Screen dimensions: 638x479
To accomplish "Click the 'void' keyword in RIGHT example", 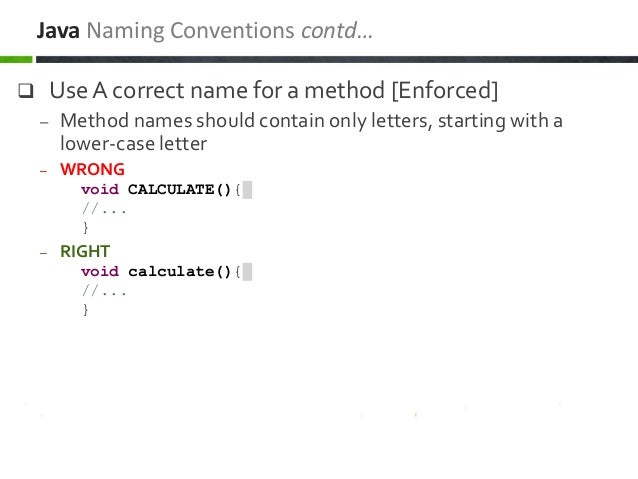I will click(x=100, y=271).
